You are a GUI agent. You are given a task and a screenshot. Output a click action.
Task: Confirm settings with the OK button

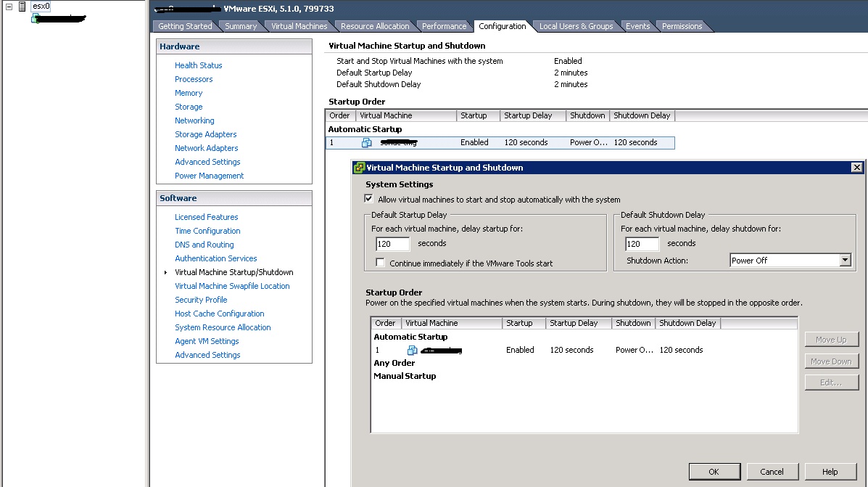pos(714,471)
